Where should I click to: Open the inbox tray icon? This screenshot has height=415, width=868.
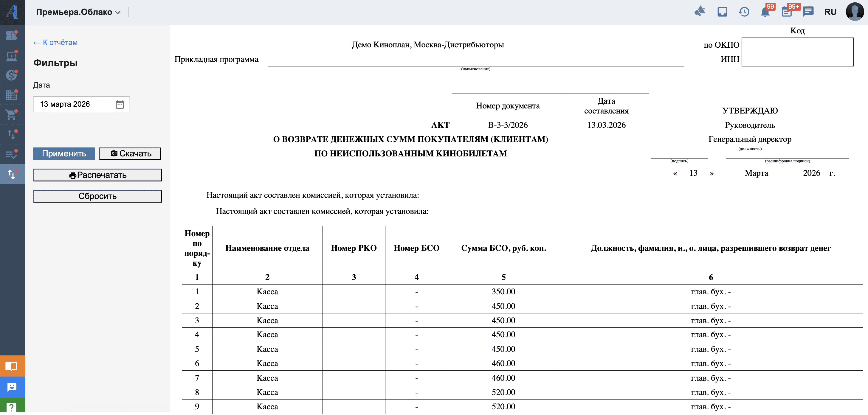coord(722,12)
